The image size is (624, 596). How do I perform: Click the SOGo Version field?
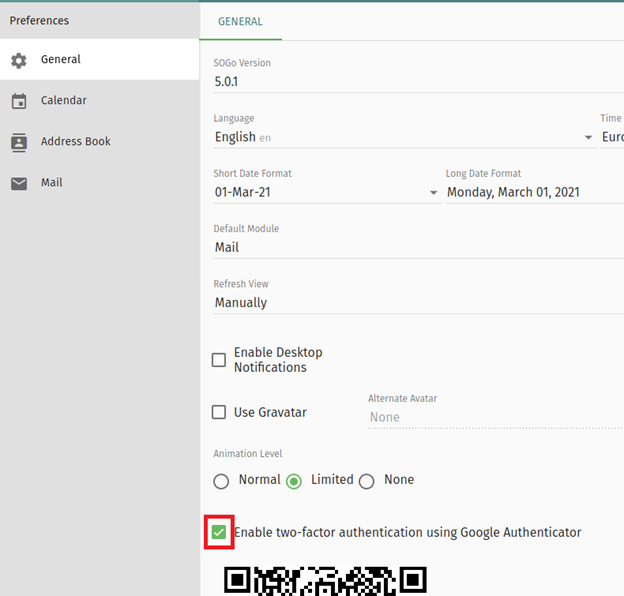point(415,82)
